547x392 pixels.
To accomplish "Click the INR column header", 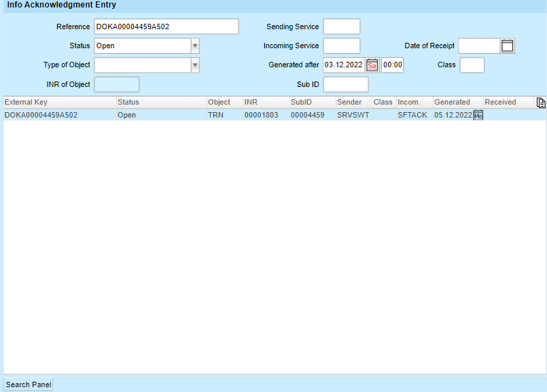I will 265,103.
